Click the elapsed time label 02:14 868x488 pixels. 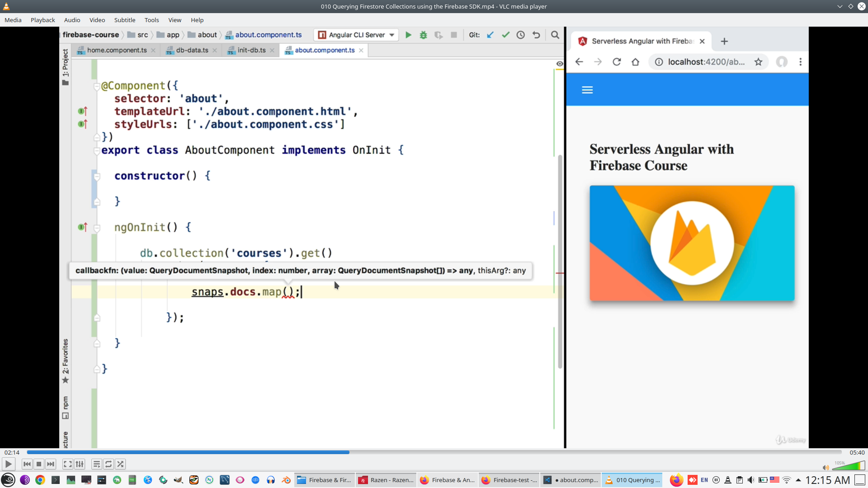click(12, 452)
